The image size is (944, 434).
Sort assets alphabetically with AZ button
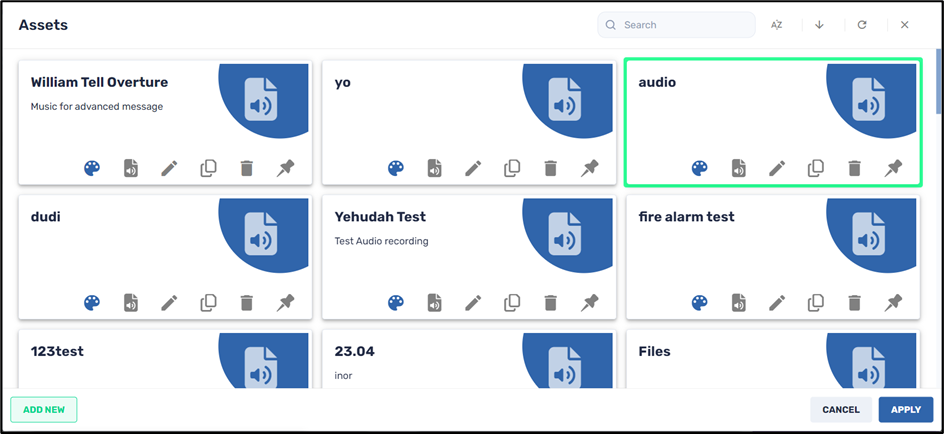[x=776, y=25]
